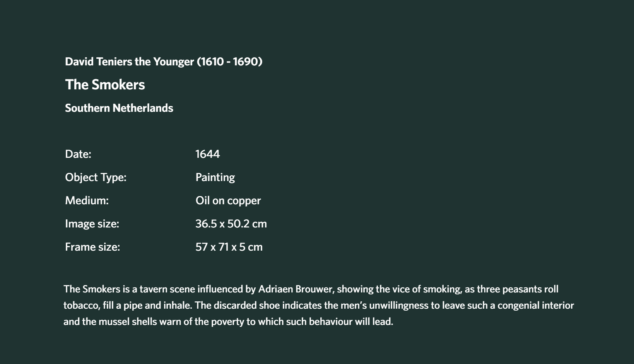The width and height of the screenshot is (634, 364).
Task: Click the Object Type label
Action: 96,177
